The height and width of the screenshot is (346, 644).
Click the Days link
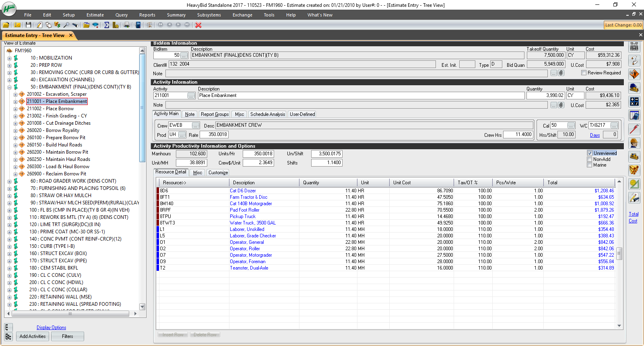click(x=595, y=135)
